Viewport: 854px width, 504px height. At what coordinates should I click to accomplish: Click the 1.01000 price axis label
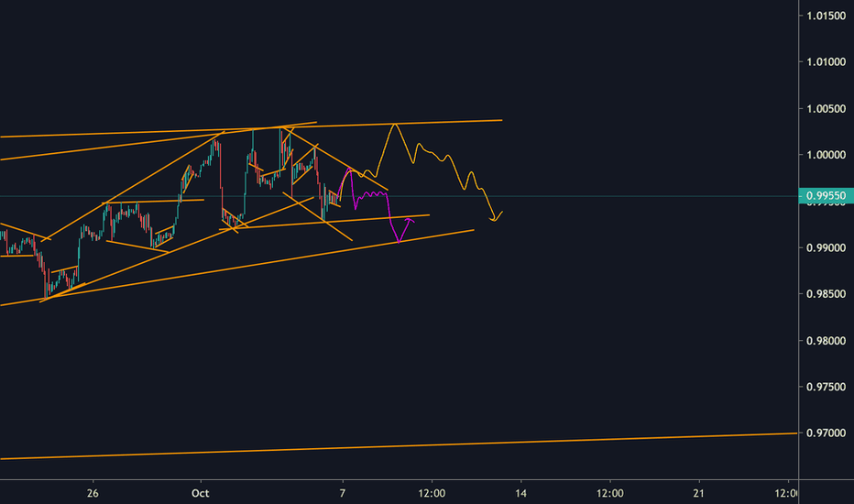pos(826,62)
